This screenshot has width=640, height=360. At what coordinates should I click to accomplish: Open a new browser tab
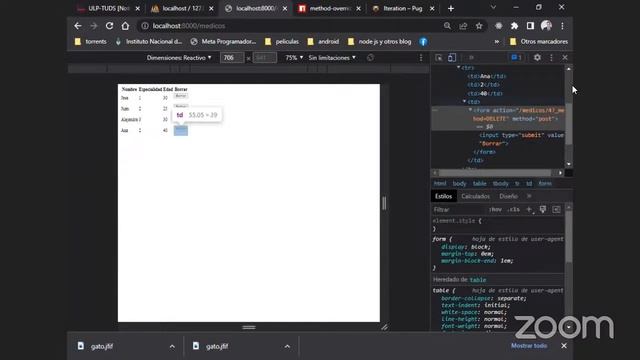(x=451, y=8)
